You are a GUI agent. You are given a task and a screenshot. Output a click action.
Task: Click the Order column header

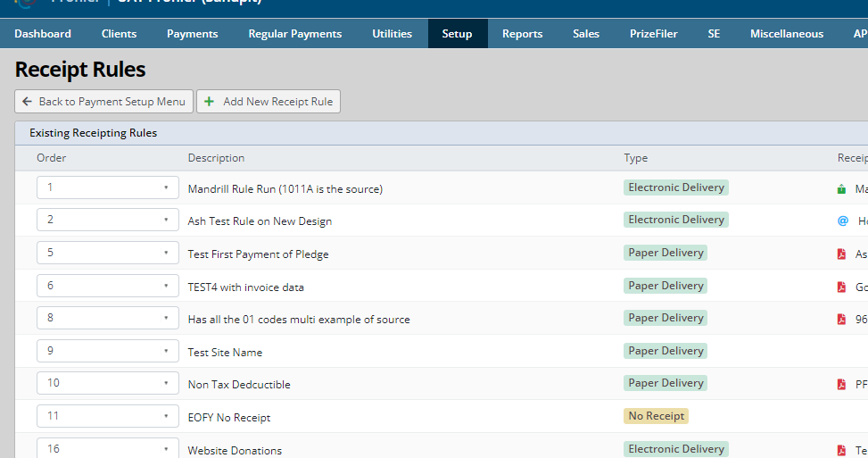click(x=52, y=158)
